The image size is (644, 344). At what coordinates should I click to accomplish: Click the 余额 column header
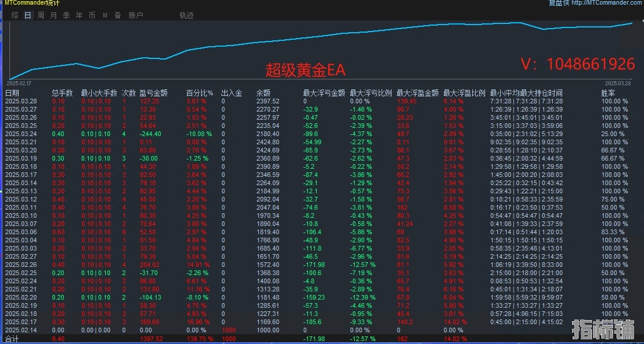pos(263,93)
